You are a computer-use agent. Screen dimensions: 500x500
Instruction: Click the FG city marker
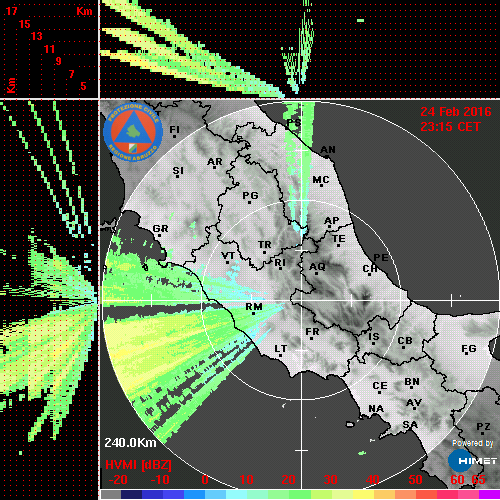(466, 353)
